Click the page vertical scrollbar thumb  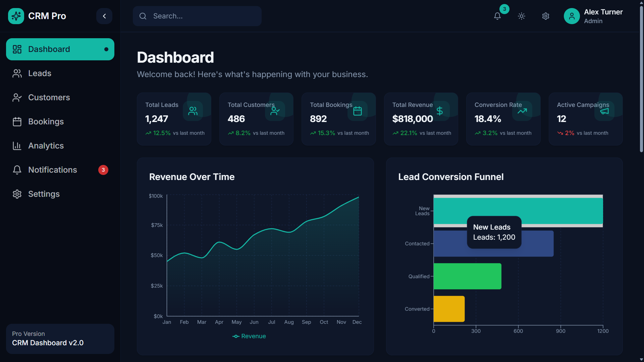tap(641, 79)
